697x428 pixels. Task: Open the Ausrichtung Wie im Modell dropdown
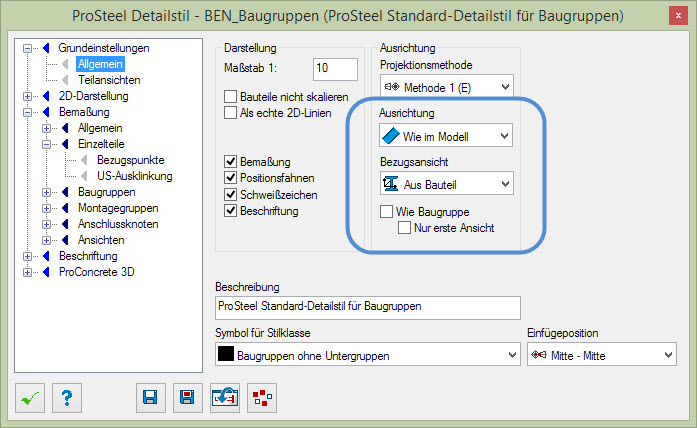click(x=446, y=136)
